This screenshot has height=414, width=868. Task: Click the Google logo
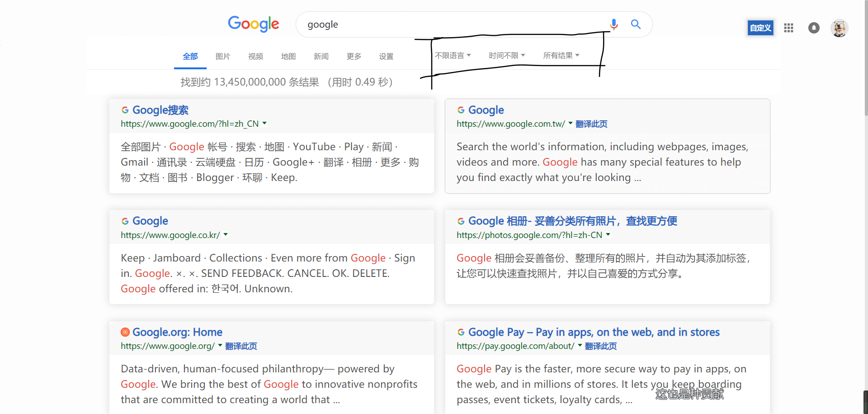pyautogui.click(x=253, y=24)
